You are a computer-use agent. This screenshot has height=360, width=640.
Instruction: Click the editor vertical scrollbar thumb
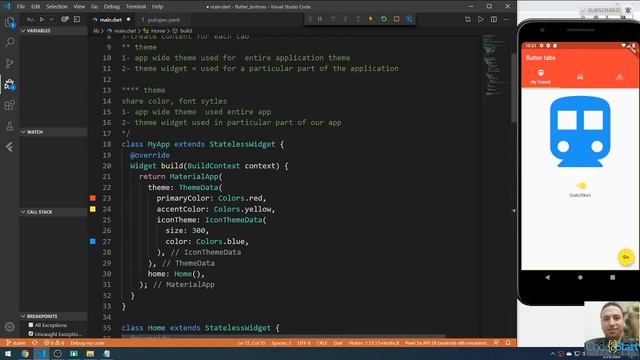[513, 88]
